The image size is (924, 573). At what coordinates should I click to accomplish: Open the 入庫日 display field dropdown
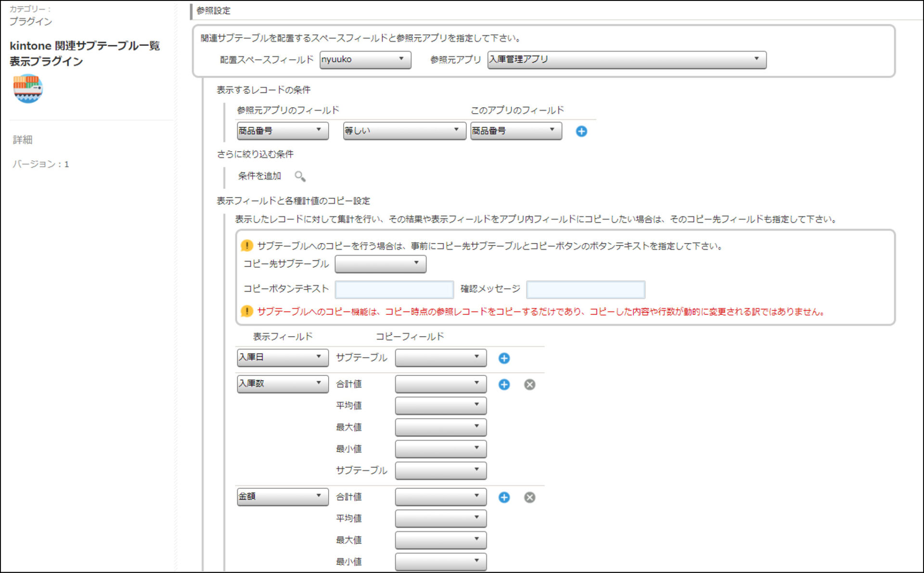click(x=282, y=357)
